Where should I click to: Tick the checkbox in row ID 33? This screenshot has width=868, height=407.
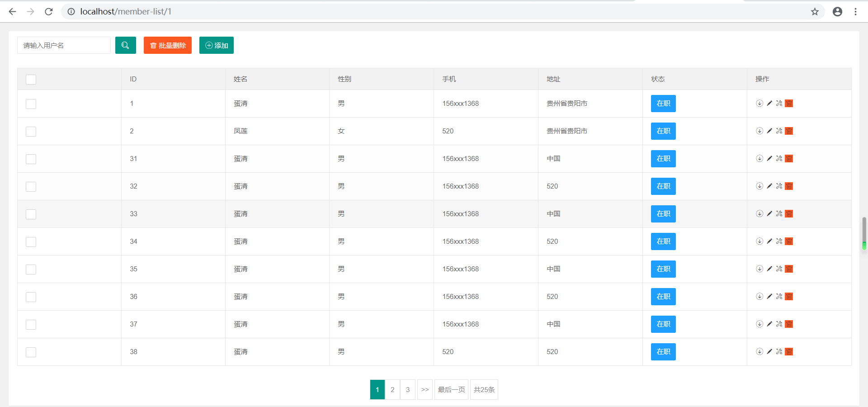pos(31,214)
